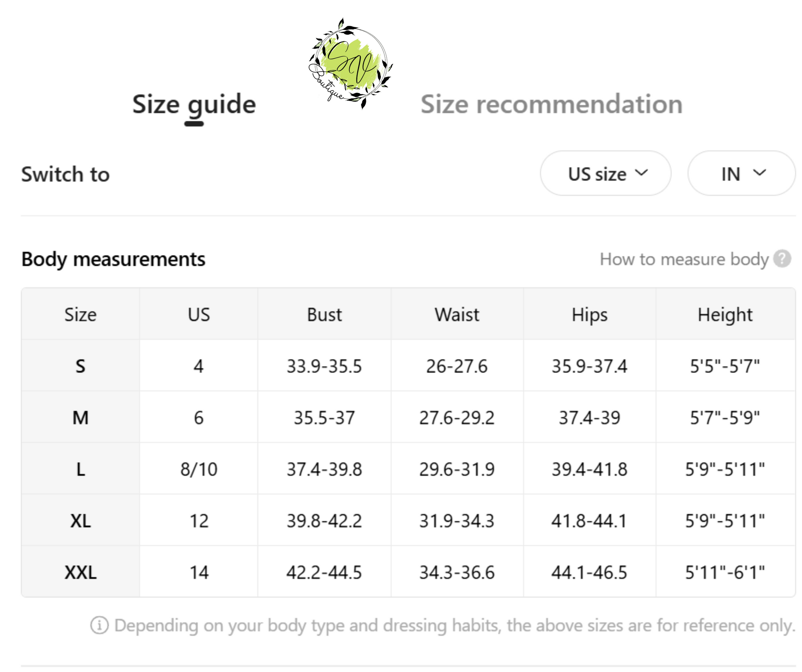Open the US size dropdown
This screenshot has height=672, width=802.
pos(605,173)
